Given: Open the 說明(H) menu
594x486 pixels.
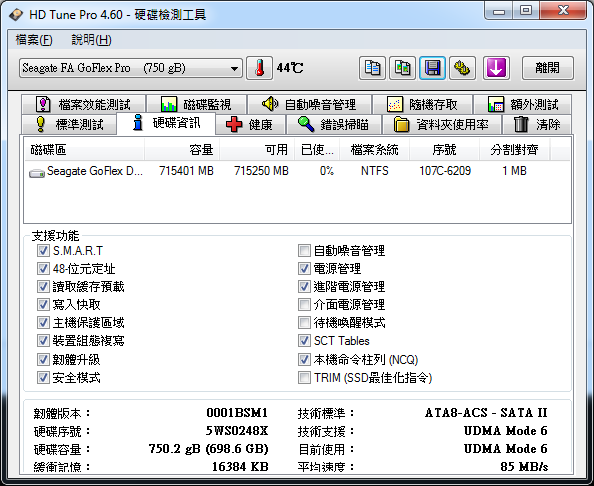Looking at the screenshot, I should 91,40.
